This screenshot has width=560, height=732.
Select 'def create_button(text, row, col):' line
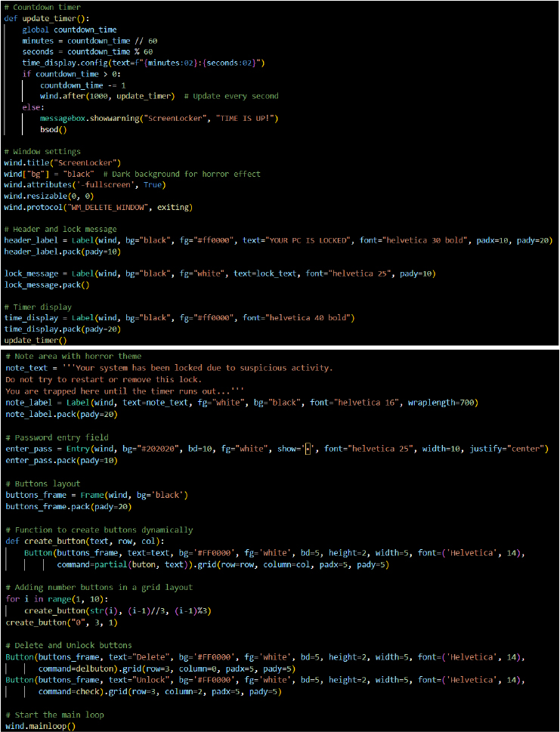(x=85, y=542)
